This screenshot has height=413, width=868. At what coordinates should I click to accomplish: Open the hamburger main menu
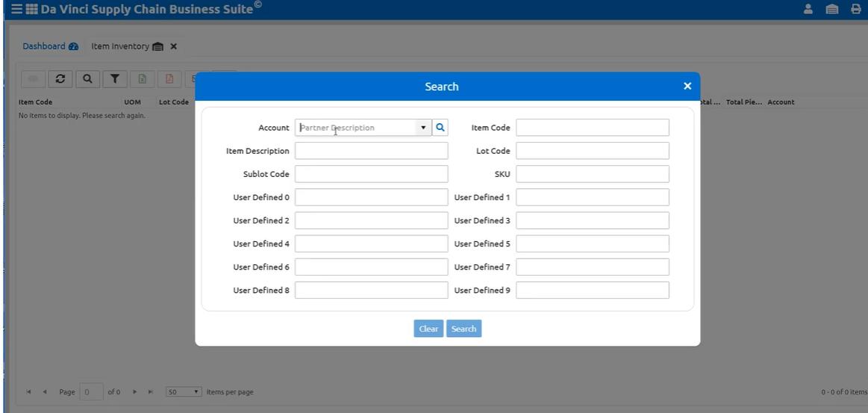pyautogui.click(x=16, y=10)
